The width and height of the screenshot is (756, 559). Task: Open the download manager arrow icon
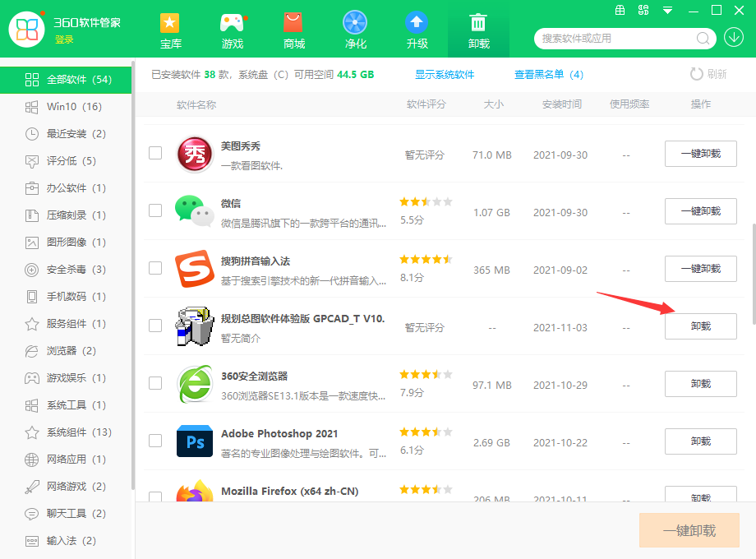pyautogui.click(x=733, y=37)
